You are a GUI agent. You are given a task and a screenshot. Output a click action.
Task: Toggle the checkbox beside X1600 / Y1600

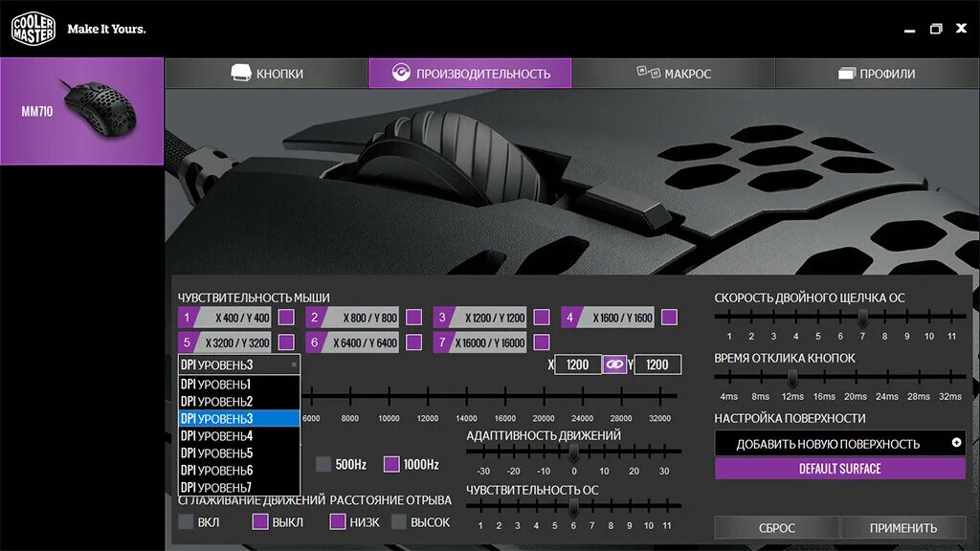(x=669, y=318)
